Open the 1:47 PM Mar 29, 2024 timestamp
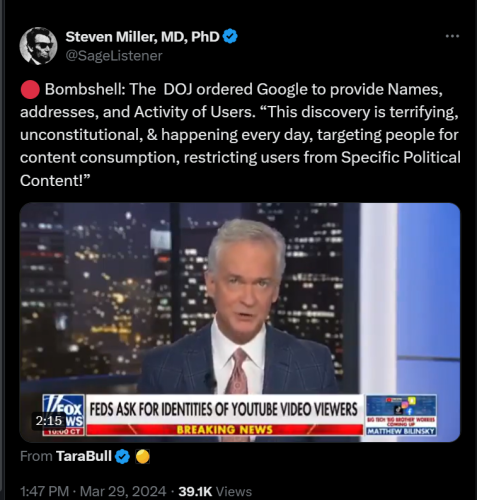This screenshot has width=477, height=500. tap(93, 491)
